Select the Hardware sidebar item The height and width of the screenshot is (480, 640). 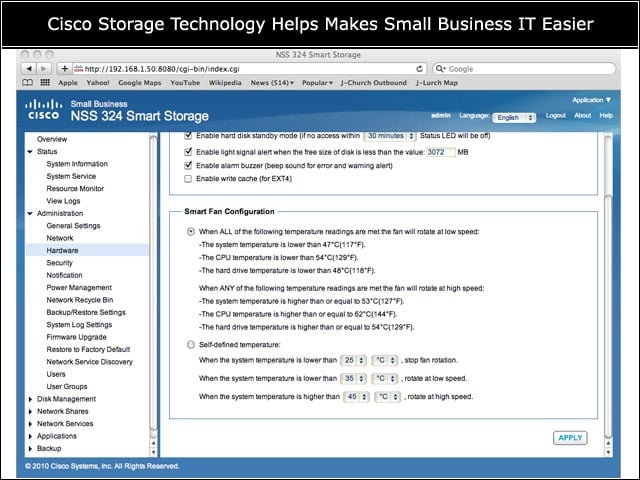87,250
